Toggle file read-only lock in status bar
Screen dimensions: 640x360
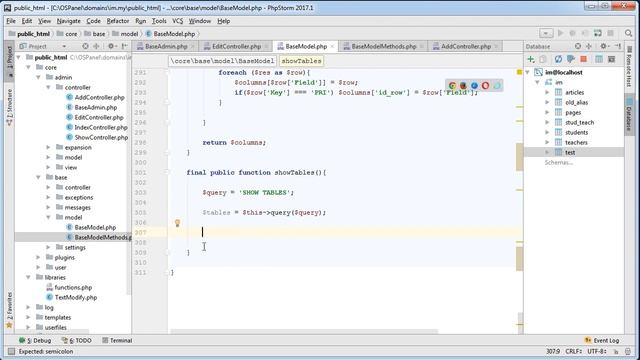[616, 351]
